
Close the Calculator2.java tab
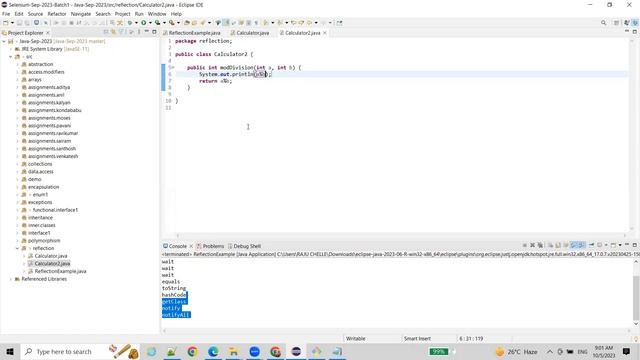[325, 33]
